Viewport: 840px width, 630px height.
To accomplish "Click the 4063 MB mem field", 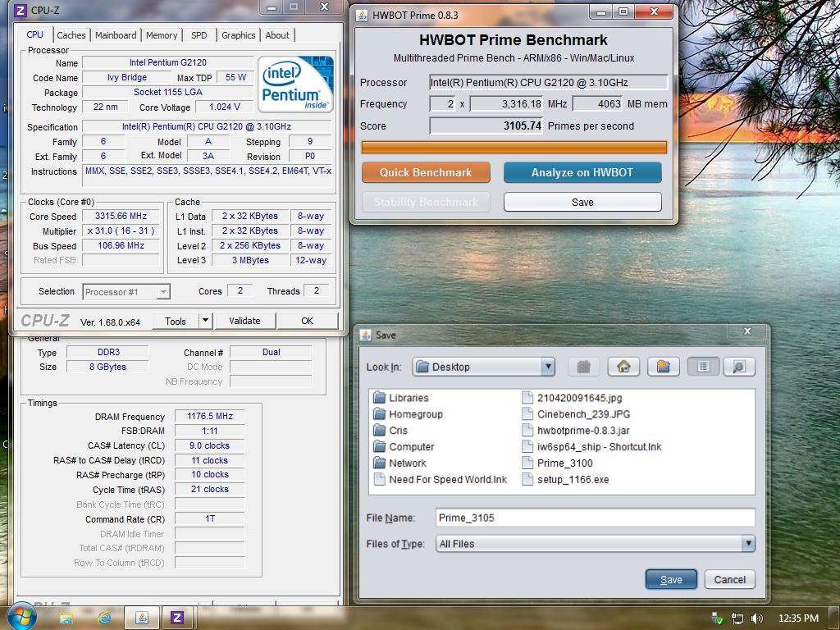I will point(597,104).
